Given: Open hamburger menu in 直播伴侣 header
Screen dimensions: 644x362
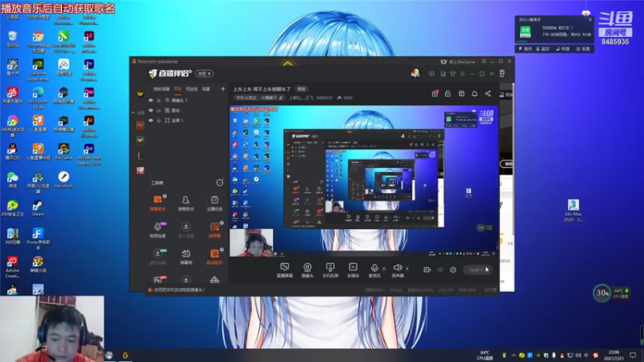Looking at the screenshot, I should (x=462, y=74).
